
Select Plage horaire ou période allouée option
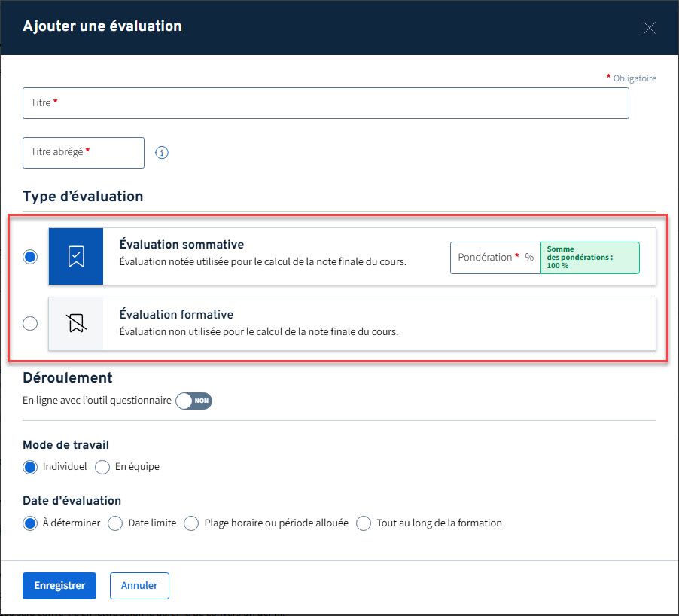click(x=190, y=523)
